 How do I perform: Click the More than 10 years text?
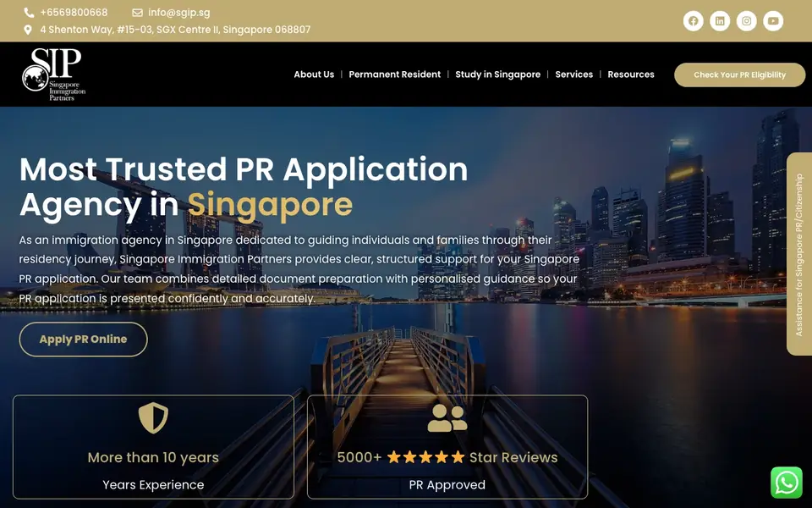pyautogui.click(x=153, y=457)
